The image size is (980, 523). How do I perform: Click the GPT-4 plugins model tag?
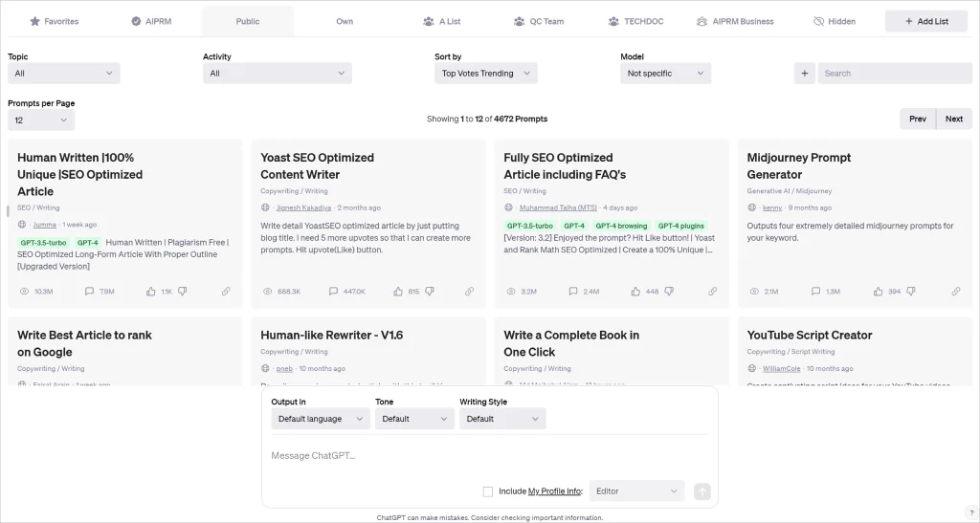tap(680, 226)
